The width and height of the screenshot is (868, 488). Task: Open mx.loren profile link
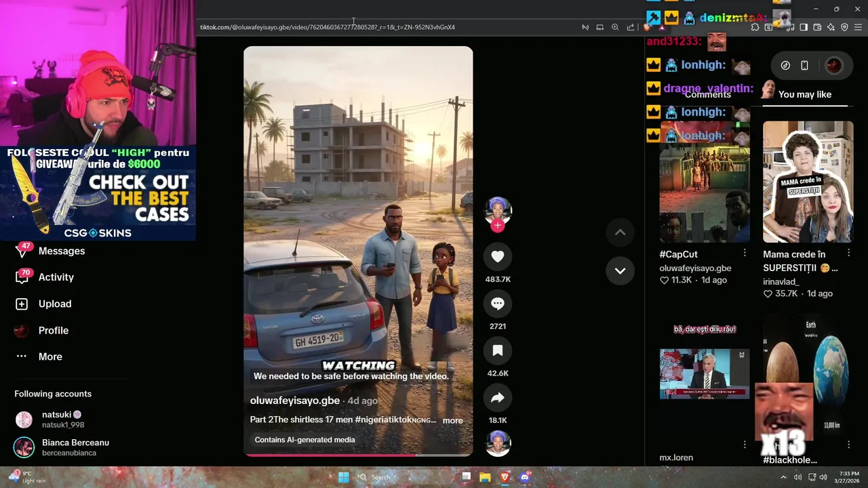(x=676, y=457)
